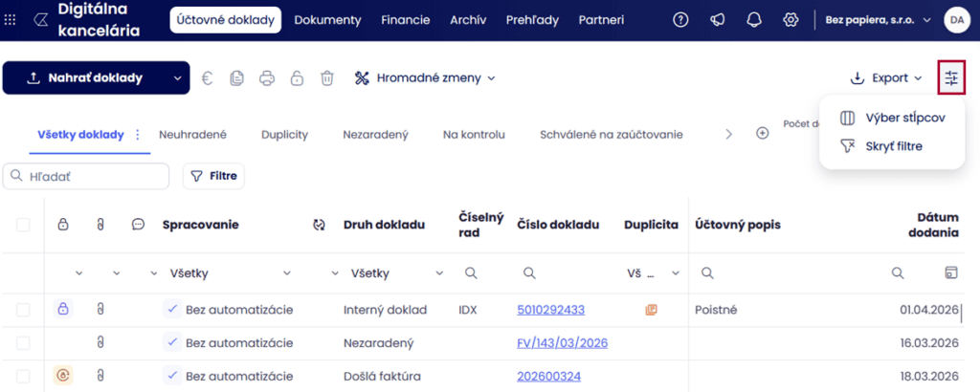Screen dimensions: 980x392
Task: Click the trash delete icon in toolbar
Action: tap(327, 78)
